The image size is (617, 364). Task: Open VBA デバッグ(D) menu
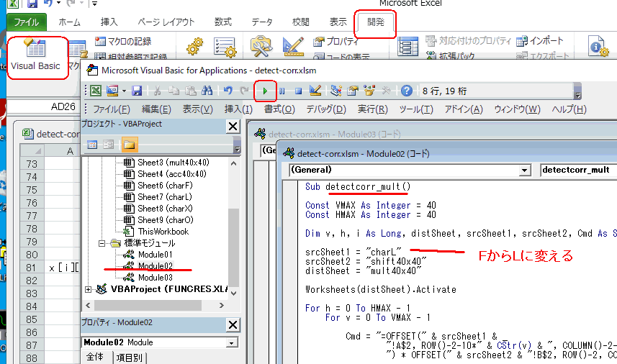[x=326, y=109]
